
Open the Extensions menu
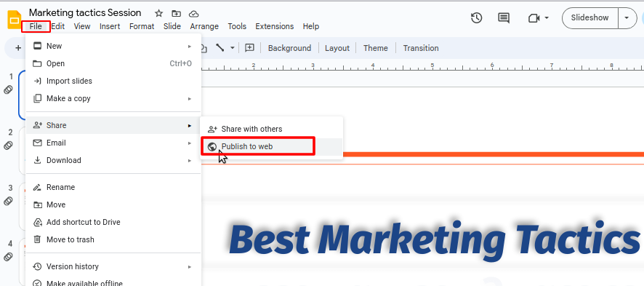tap(274, 26)
